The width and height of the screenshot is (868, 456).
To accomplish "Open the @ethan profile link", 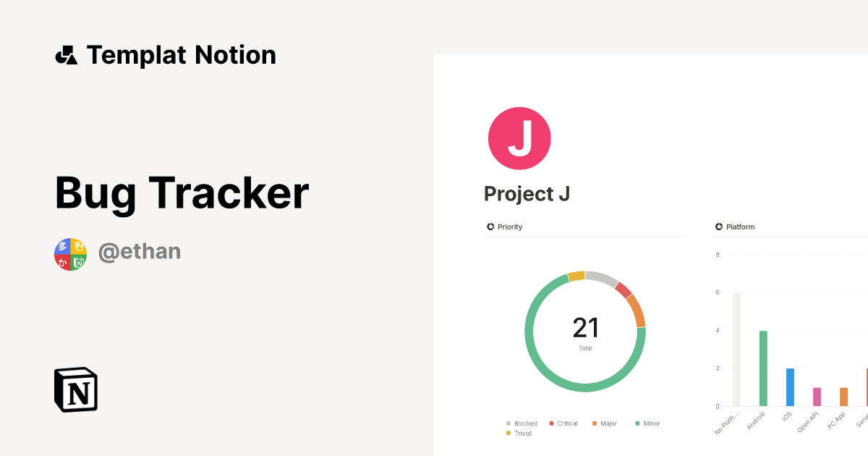I will pyautogui.click(x=140, y=252).
